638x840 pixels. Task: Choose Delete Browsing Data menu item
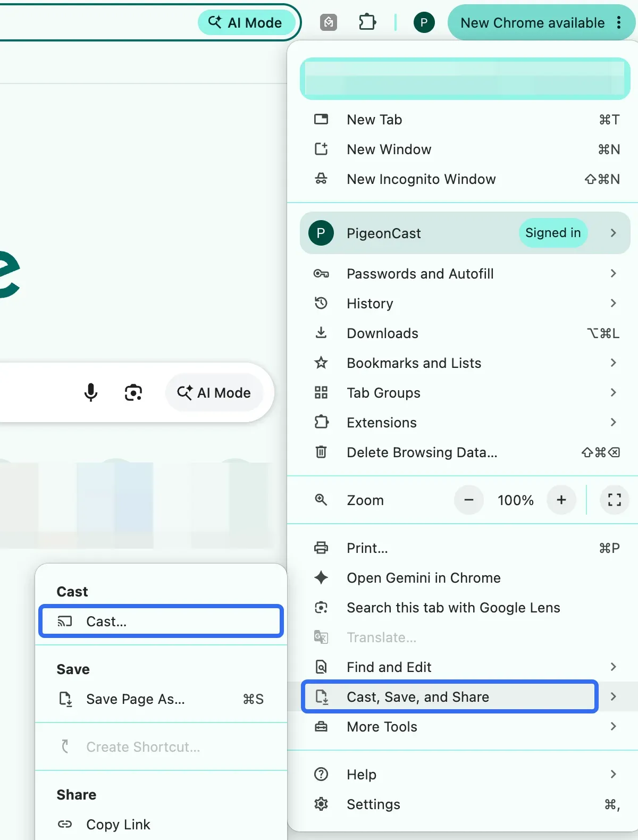coord(463,452)
